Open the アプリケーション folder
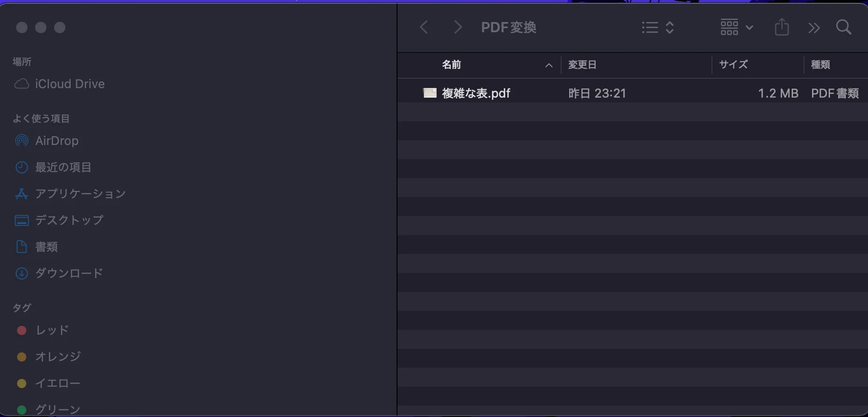The height and width of the screenshot is (417, 868). (x=80, y=194)
